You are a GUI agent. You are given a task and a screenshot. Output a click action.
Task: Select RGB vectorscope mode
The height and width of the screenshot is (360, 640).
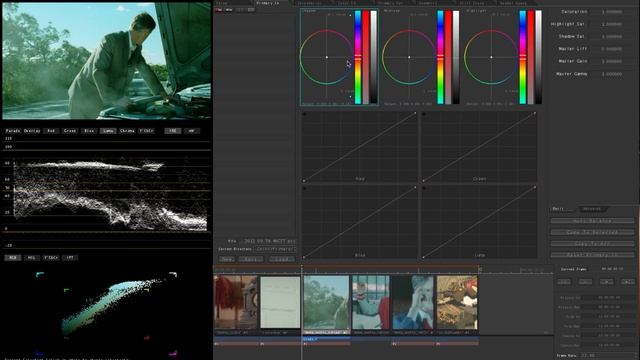pos(13,258)
